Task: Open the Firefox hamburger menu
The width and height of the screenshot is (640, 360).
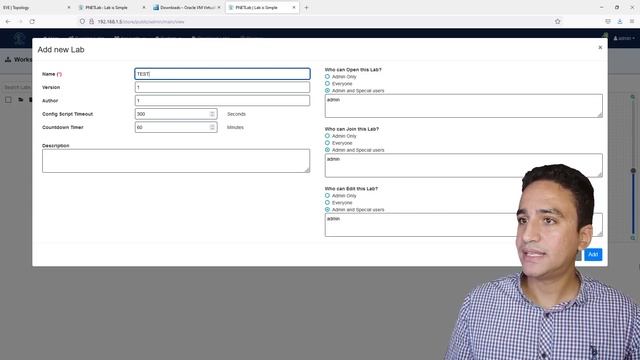Action: coord(631,22)
